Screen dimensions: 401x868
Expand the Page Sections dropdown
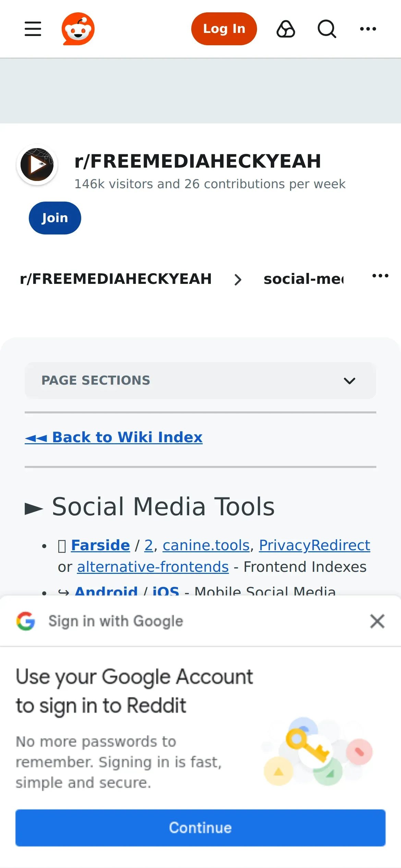[200, 381]
